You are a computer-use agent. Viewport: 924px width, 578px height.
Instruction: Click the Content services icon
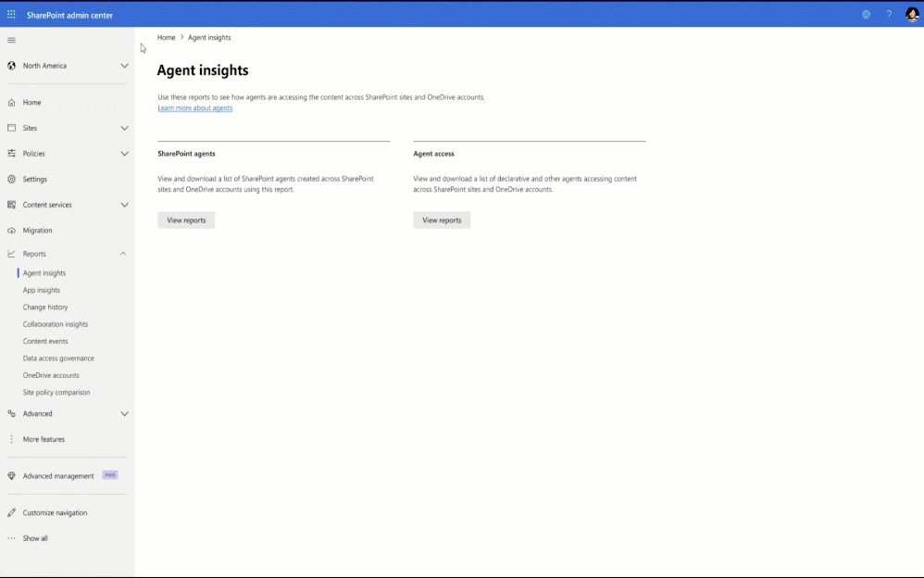tap(11, 205)
